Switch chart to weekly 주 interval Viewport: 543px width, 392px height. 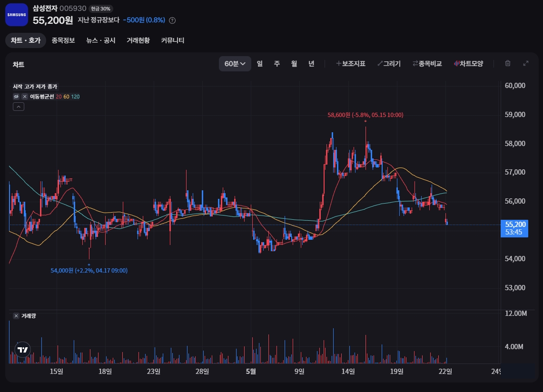click(276, 64)
